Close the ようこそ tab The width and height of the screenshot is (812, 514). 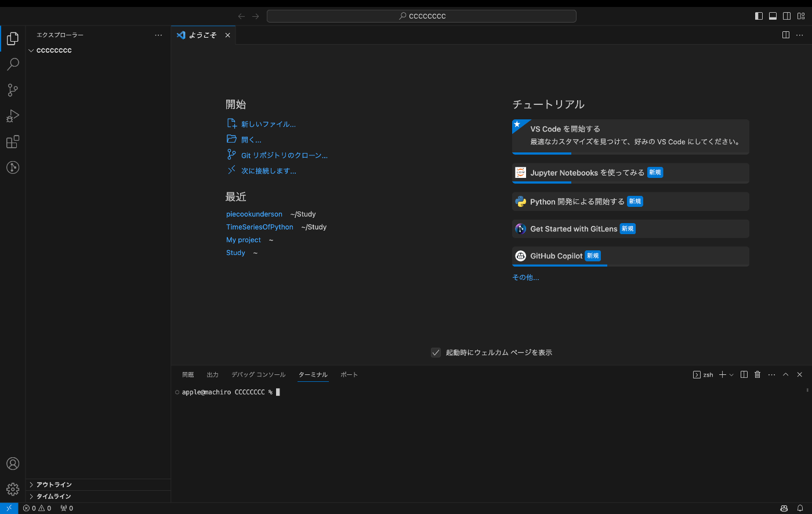pos(228,35)
